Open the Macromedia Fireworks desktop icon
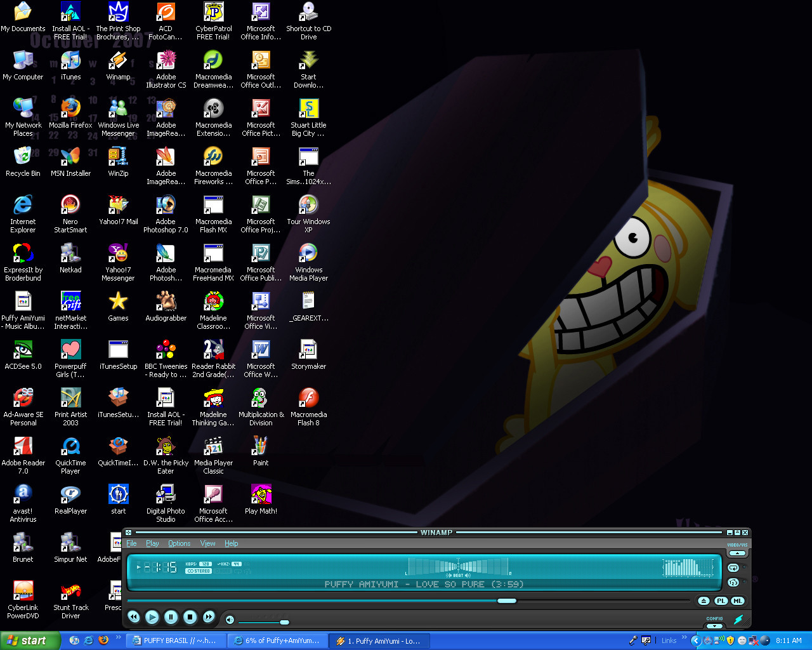 coord(213,166)
